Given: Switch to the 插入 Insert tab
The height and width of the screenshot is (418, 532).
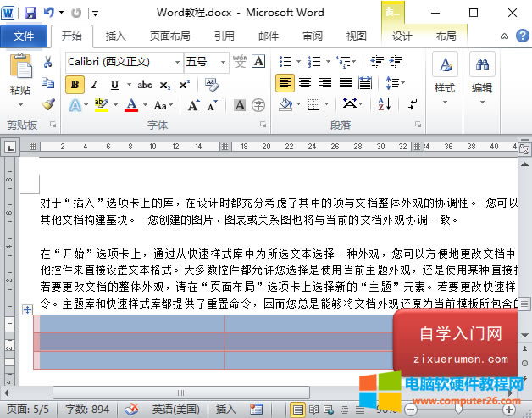Looking at the screenshot, I should pos(116,36).
